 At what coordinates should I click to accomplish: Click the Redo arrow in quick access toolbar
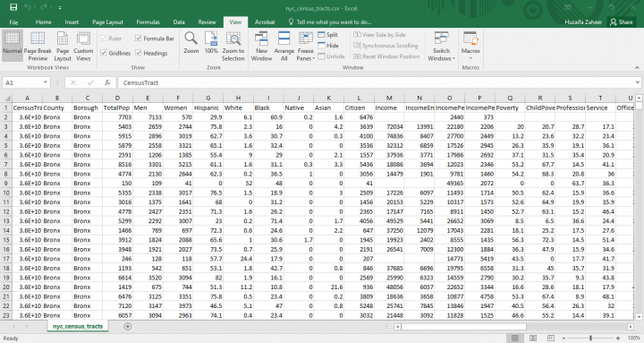point(43,7)
